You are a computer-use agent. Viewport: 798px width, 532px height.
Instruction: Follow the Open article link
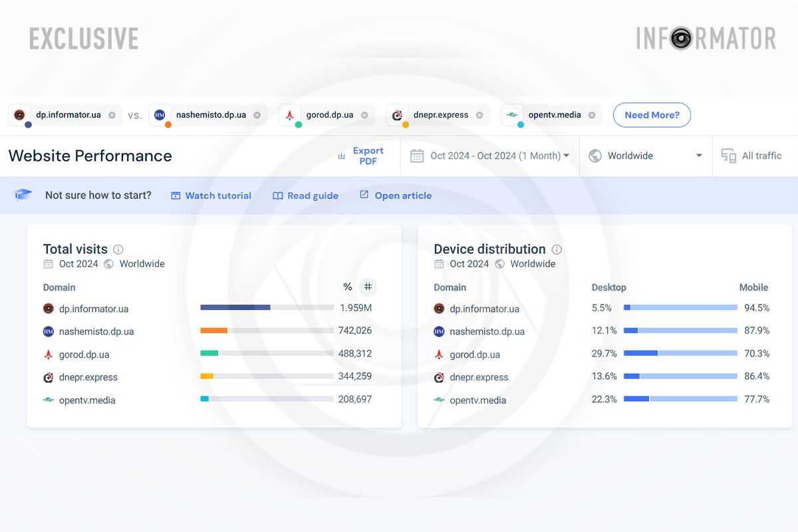coord(396,196)
